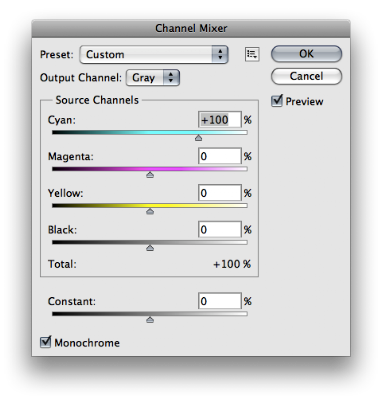This screenshot has height=400, width=382.
Task: Click the Cyan gradient slider track
Action: tap(150, 132)
